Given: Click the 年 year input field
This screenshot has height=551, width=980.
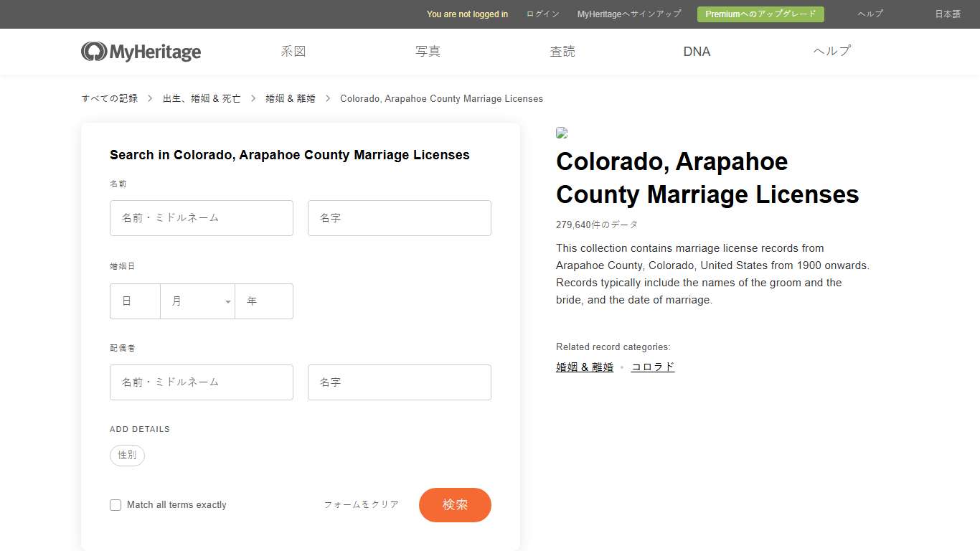Looking at the screenshot, I should [x=263, y=301].
